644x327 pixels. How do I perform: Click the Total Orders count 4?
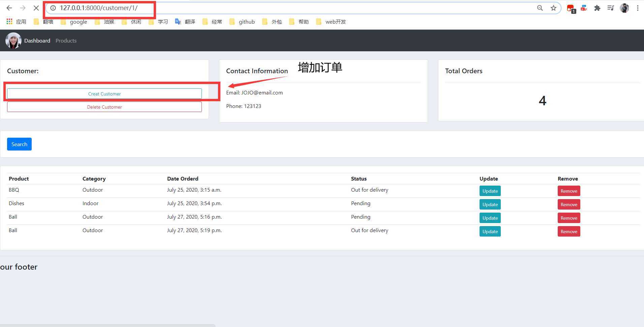543,101
